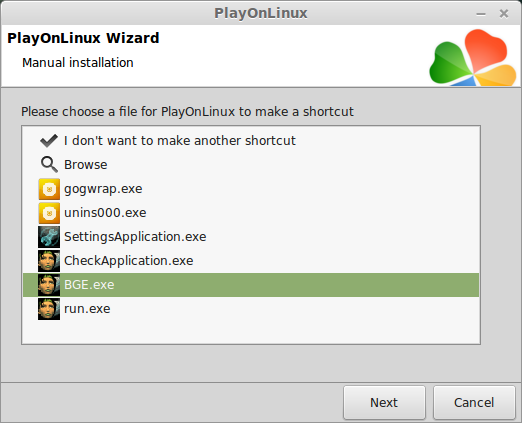The height and width of the screenshot is (423, 522).
Task: Click the gogwrap.exe orange icon
Action: tap(49, 189)
